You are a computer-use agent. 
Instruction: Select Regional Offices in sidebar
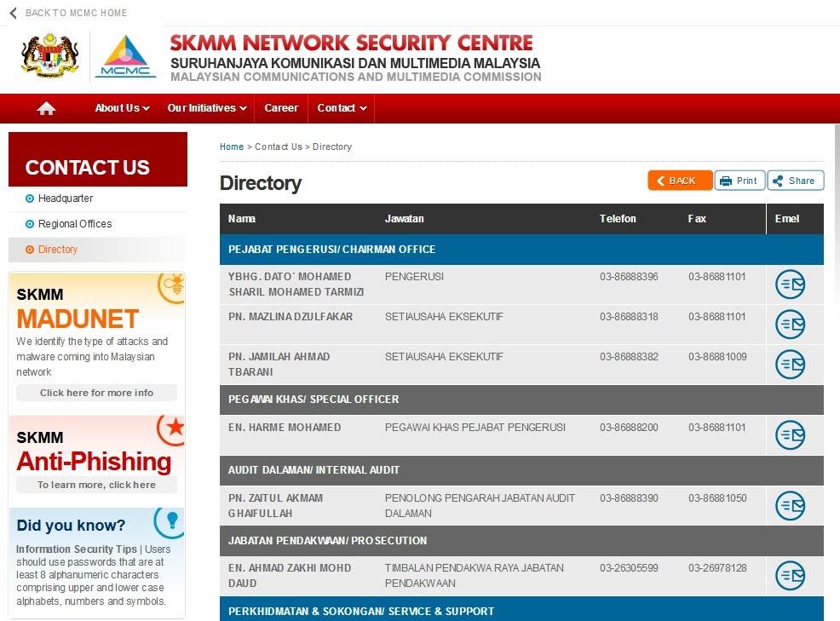(75, 224)
